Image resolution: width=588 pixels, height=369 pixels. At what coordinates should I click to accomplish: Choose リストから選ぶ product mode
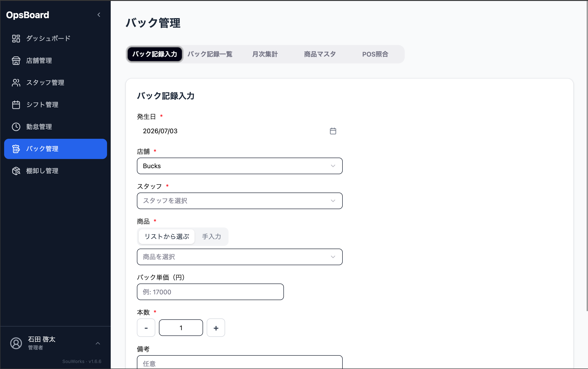click(167, 236)
